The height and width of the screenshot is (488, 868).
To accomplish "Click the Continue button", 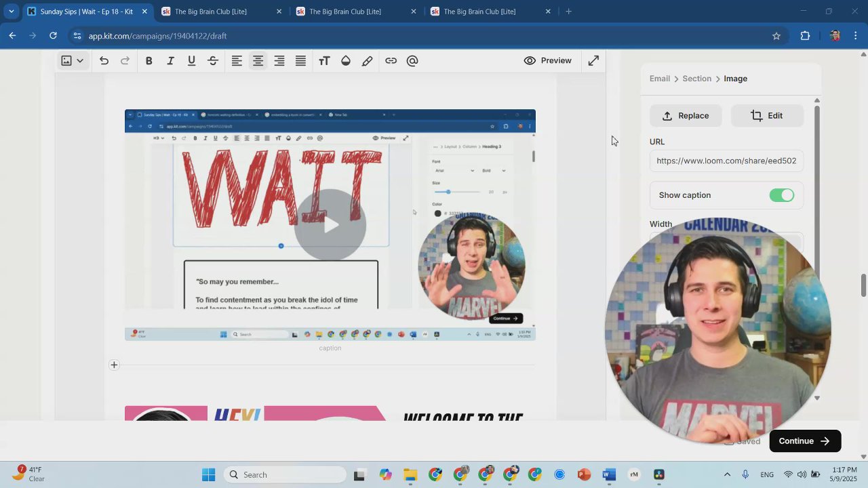I will 804,441.
